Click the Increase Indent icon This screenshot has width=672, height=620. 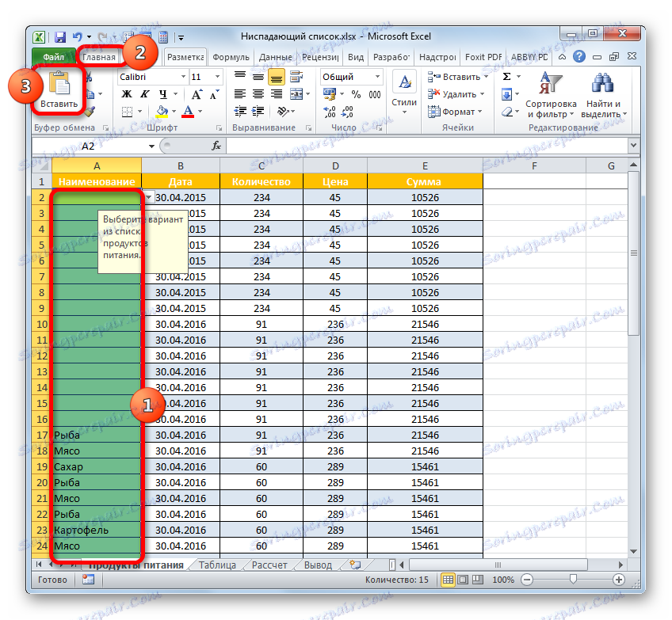258,112
